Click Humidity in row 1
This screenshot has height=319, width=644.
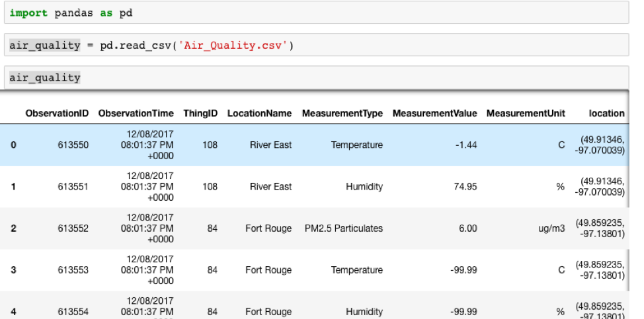pos(364,186)
